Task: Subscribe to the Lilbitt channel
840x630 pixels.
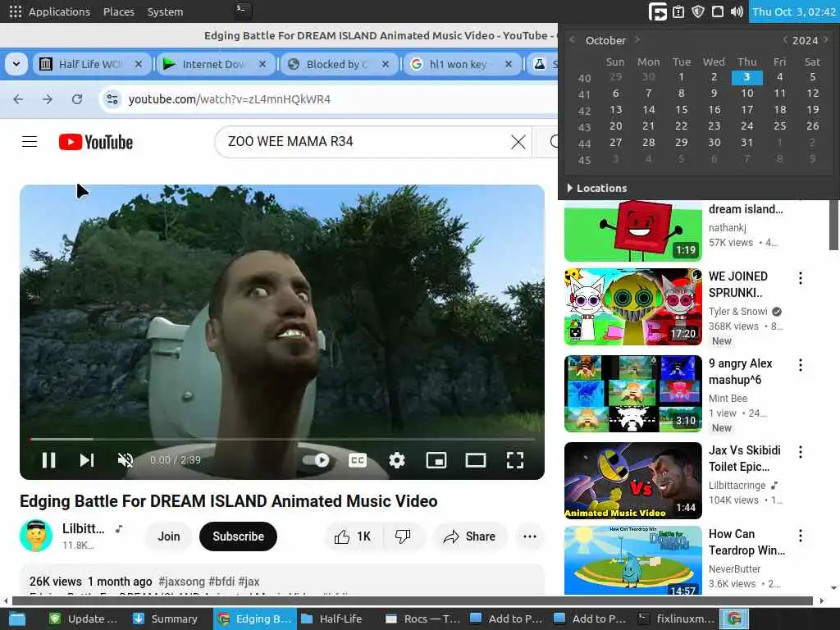Action: pyautogui.click(x=239, y=536)
